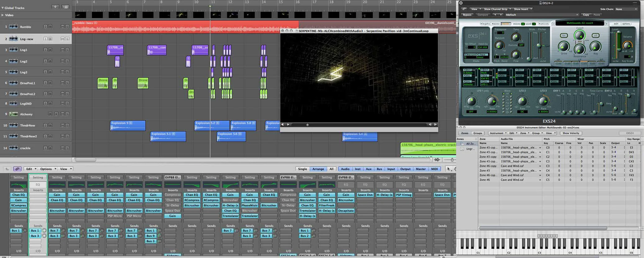Viewport: 644px width, 258px height.
Task: Open the Show Channel Strip dropdown
Action: tap(497, 9)
